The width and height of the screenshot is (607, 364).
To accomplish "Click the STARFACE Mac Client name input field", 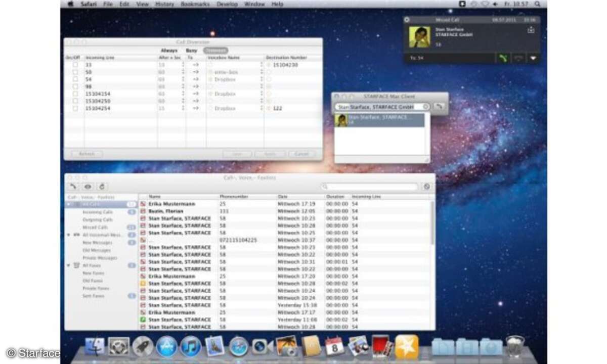I will pos(382,107).
